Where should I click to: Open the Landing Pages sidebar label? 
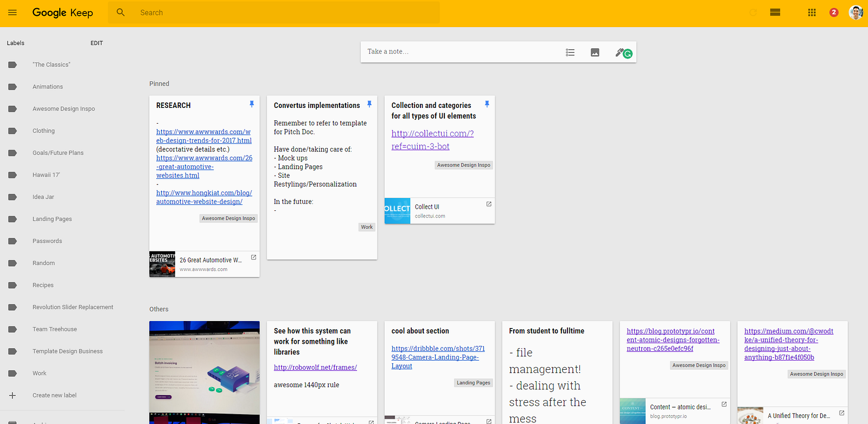pyautogui.click(x=52, y=219)
